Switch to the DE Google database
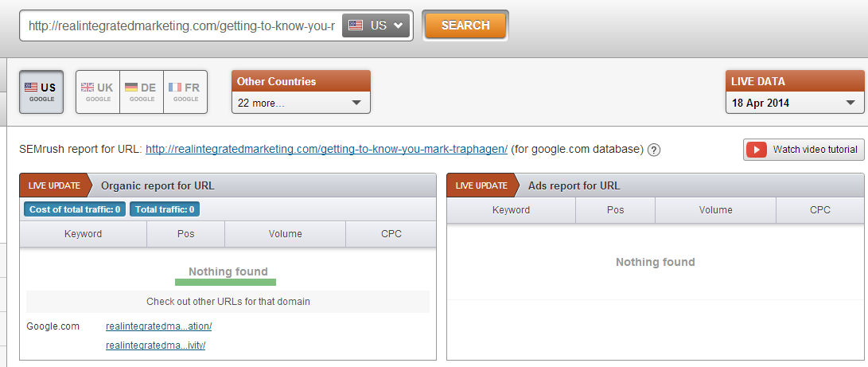This screenshot has width=868, height=367. 142,92
